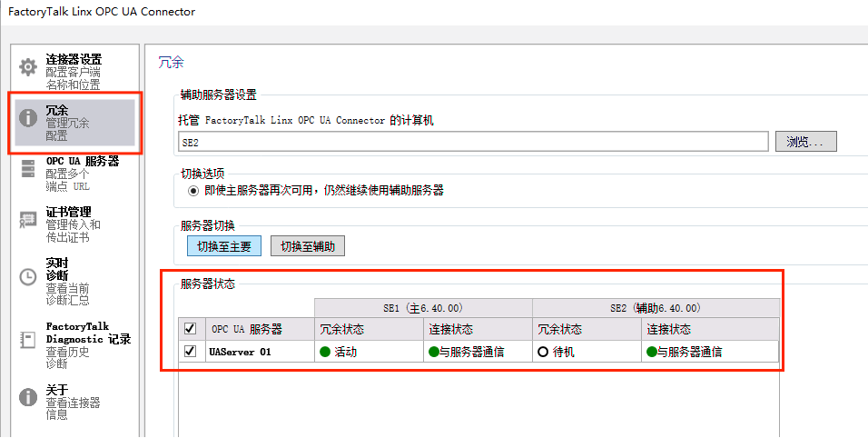The image size is (868, 438).
Task: Open 关于 connector information section
Action: click(74, 402)
